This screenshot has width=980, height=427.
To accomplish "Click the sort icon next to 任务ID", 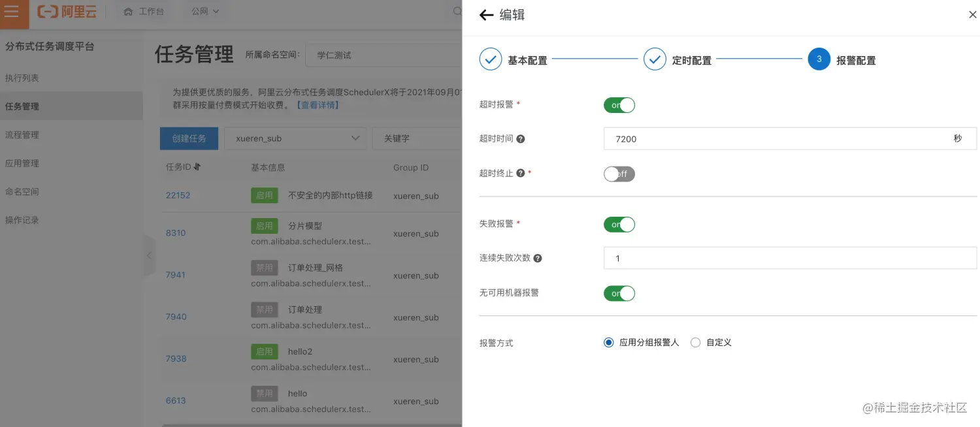I will pyautogui.click(x=197, y=167).
